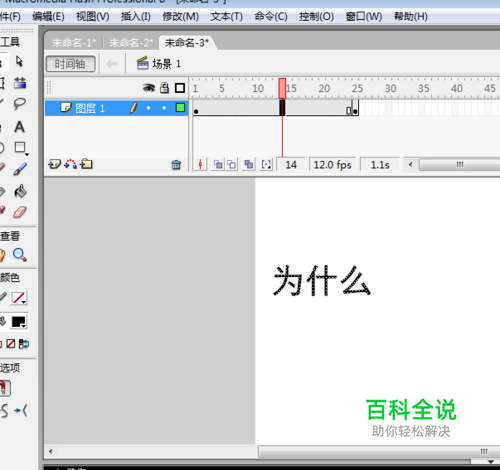Select the 图层 1 layer name
The height and width of the screenshot is (470, 500).
[x=90, y=108]
